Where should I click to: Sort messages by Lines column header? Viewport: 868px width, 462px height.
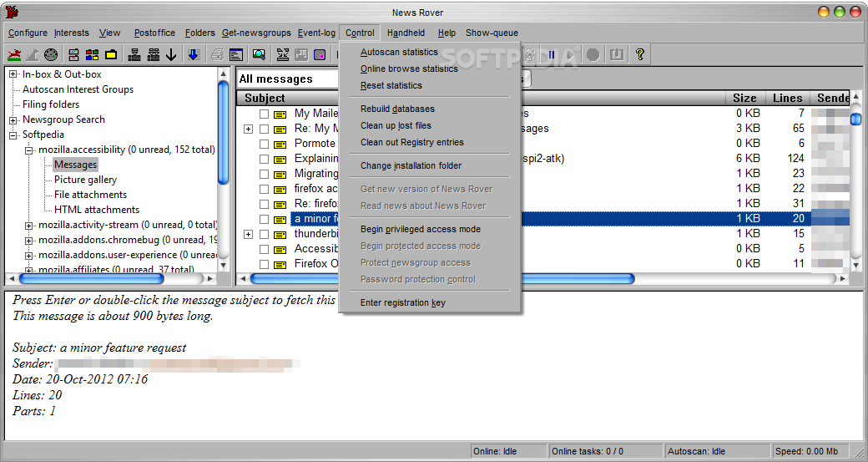(x=787, y=98)
